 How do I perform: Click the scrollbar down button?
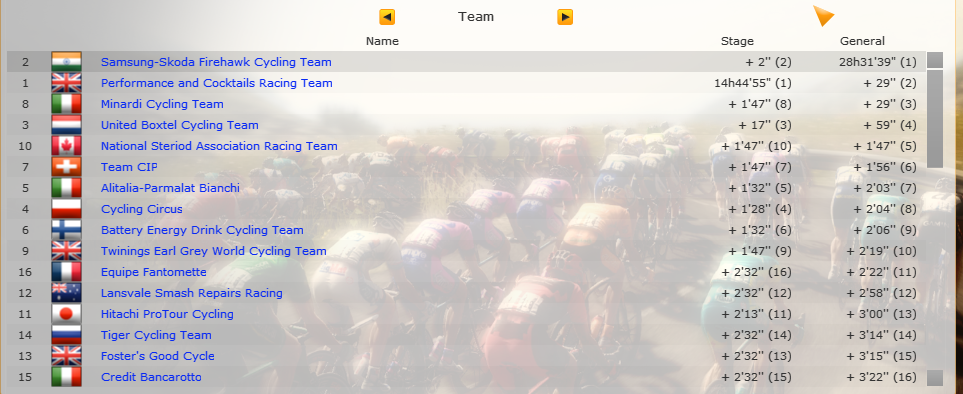935,377
